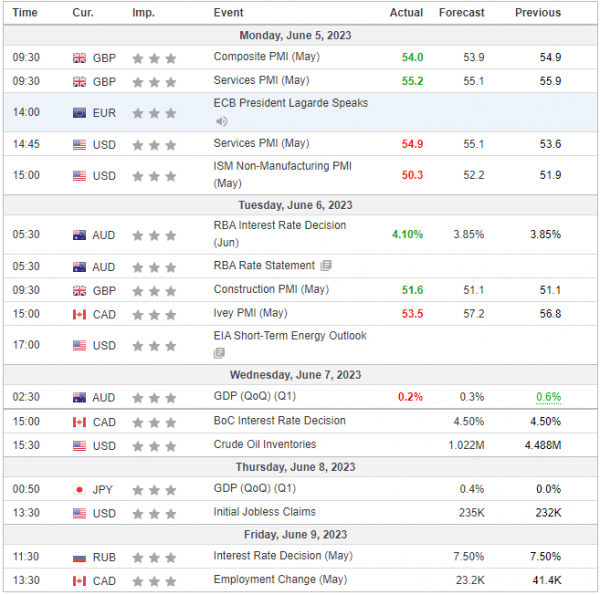The width and height of the screenshot is (600, 595).
Task: Click the Russia flag next to RUB
Action: [80, 556]
